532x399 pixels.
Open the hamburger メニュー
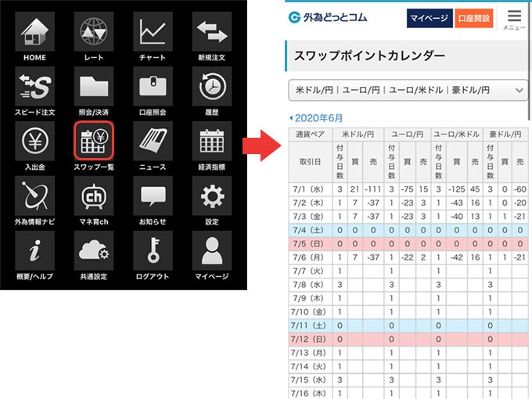pyautogui.click(x=513, y=18)
